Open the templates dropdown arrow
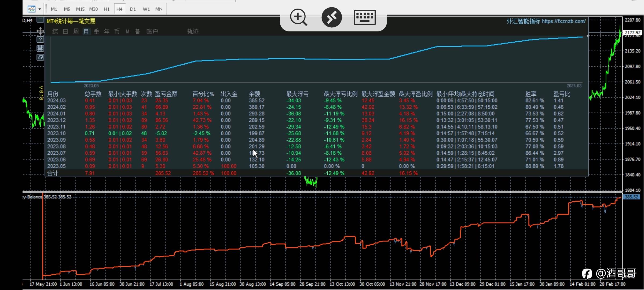The width and height of the screenshot is (644, 290). pos(40,9)
